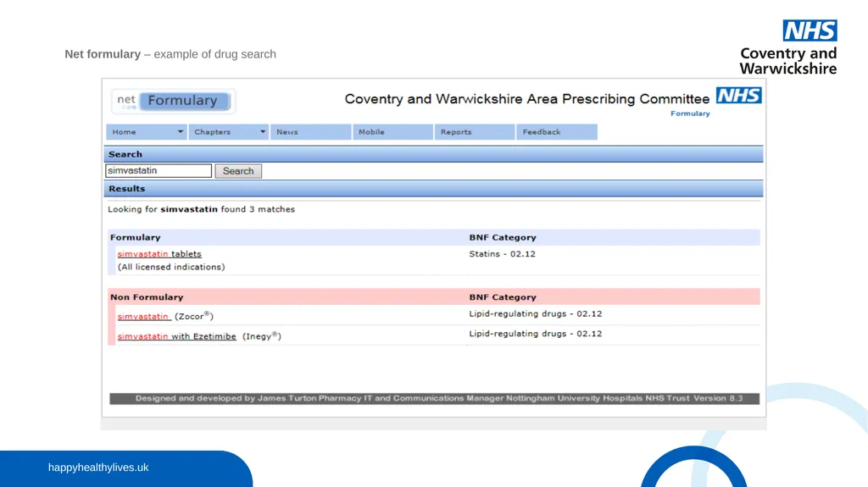The height and width of the screenshot is (487, 868).
Task: Click the 'Designed and developed by James Turton' footer
Action: click(x=435, y=398)
